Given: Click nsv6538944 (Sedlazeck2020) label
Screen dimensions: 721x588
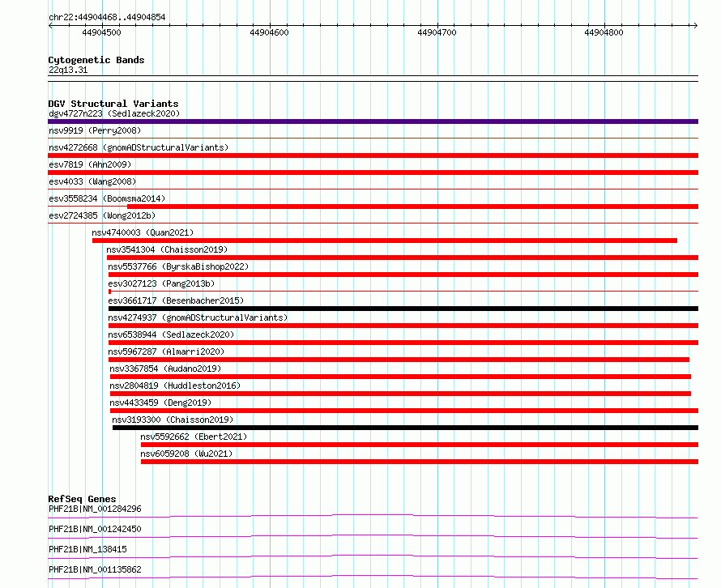Looking at the screenshot, I should (171, 334).
